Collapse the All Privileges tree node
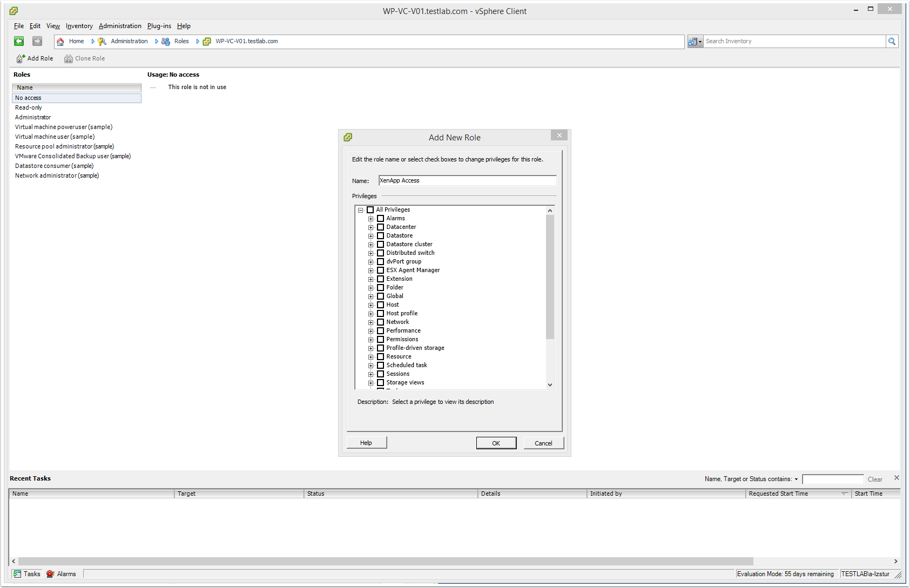The image size is (910, 588). [360, 210]
